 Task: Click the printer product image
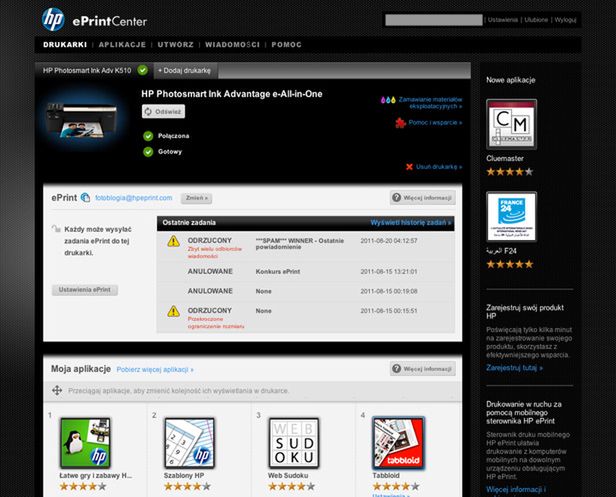pyautogui.click(x=82, y=120)
